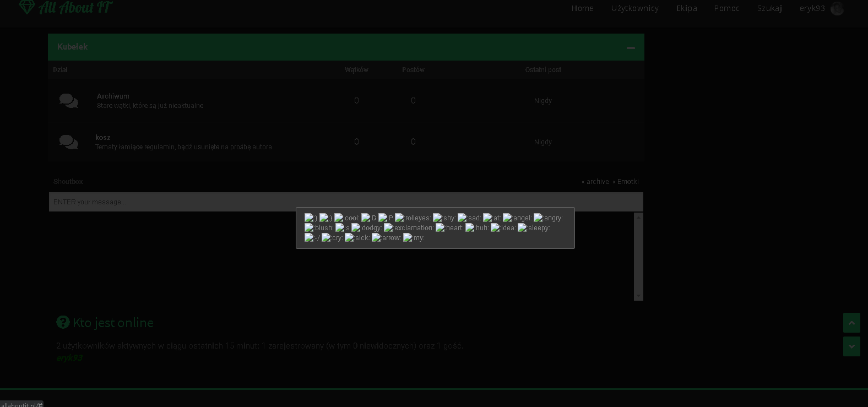
Task: Insert the :exclamation: emoticon
Action: pos(409,228)
